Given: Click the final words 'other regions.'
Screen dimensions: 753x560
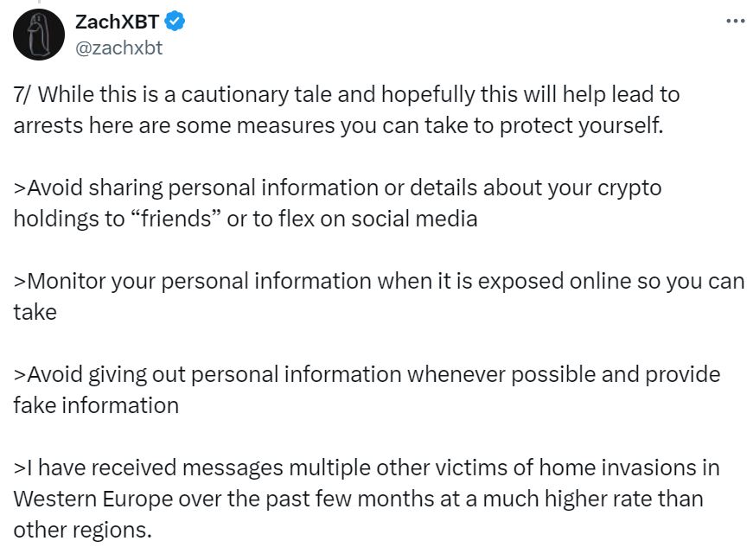Looking at the screenshot, I should (83, 531).
